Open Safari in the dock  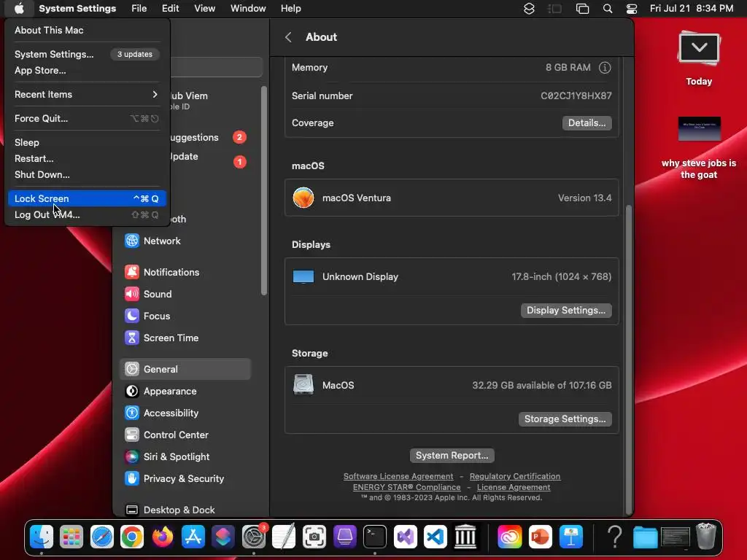click(x=102, y=537)
